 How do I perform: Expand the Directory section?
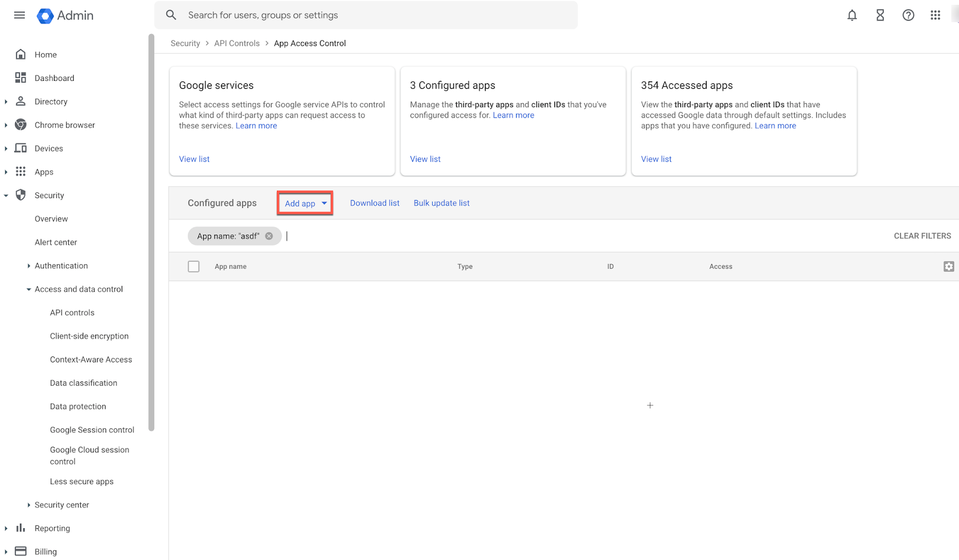[6, 101]
